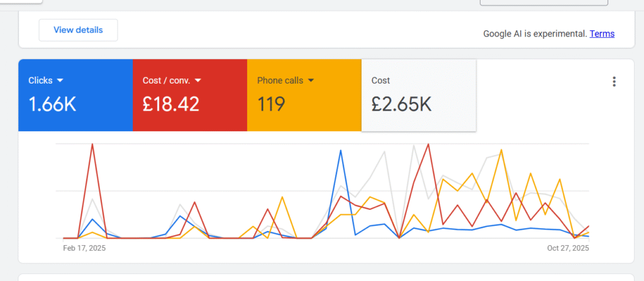Click the Oct 27, 2025 end date label
The image size is (644, 281).
(x=567, y=248)
